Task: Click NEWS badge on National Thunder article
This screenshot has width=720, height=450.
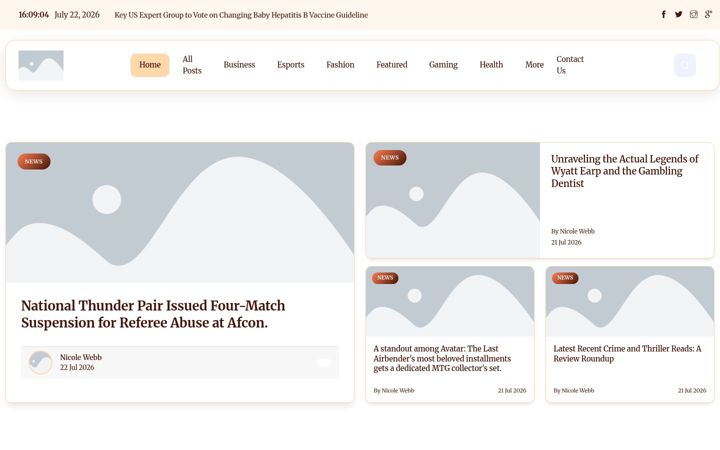Action: pyautogui.click(x=34, y=162)
